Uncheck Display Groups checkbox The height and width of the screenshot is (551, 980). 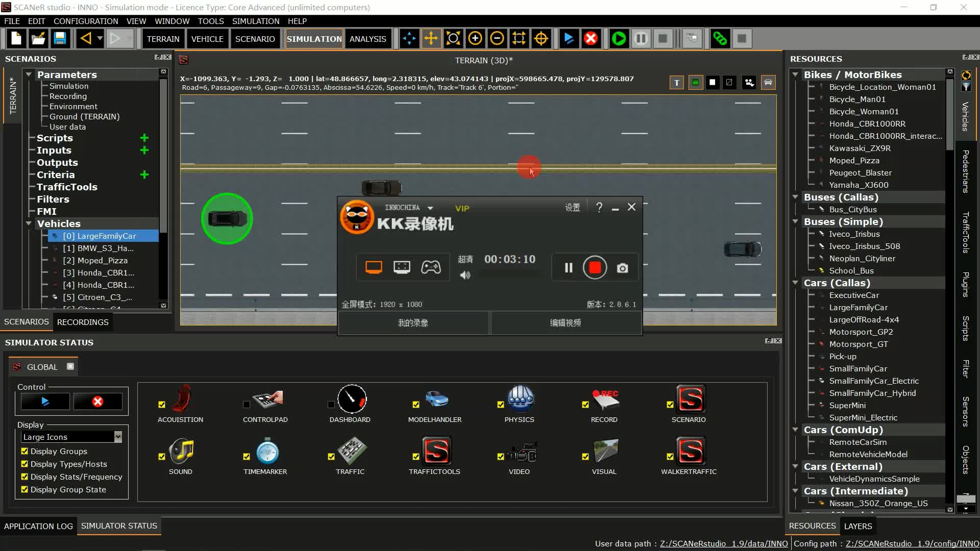click(24, 451)
